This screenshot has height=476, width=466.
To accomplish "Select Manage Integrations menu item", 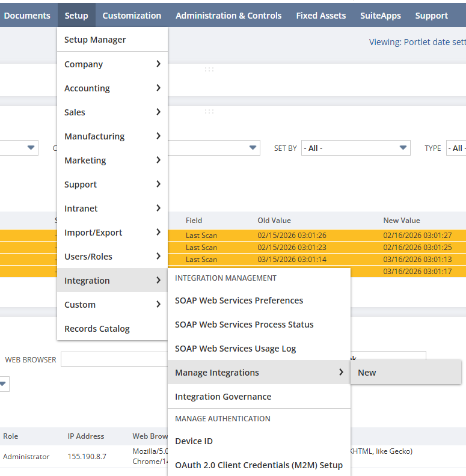I will pos(259,372).
